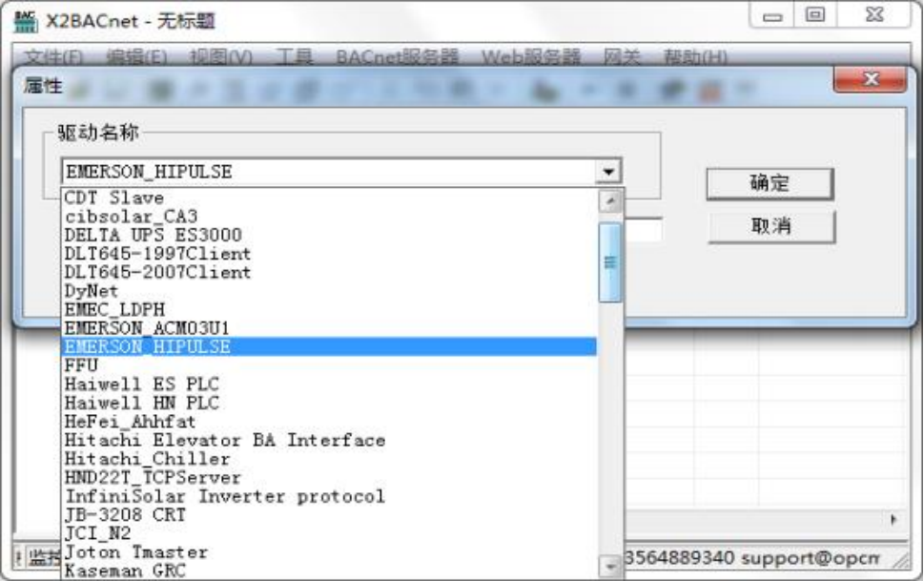Click the 确定 button
Image resolution: width=924 pixels, height=581 pixels.
tap(770, 183)
